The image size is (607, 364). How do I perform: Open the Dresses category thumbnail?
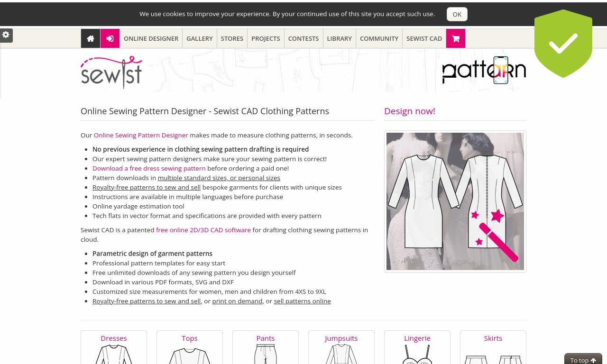pyautogui.click(x=114, y=347)
